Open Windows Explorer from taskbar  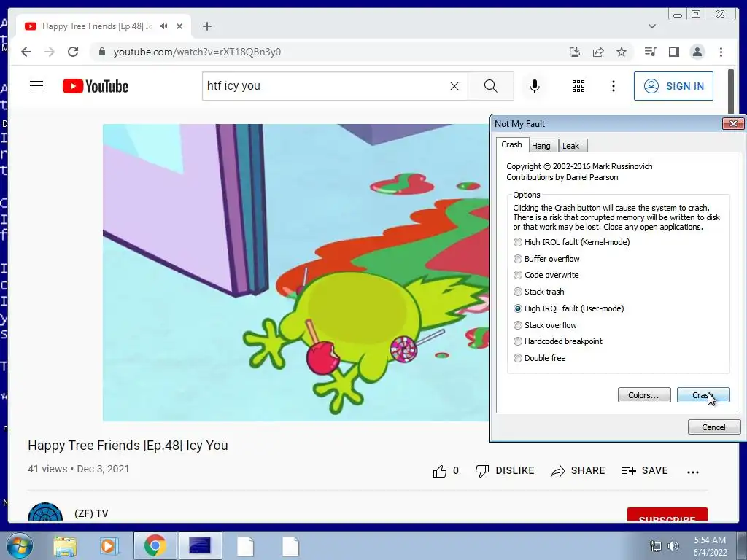[x=65, y=545]
